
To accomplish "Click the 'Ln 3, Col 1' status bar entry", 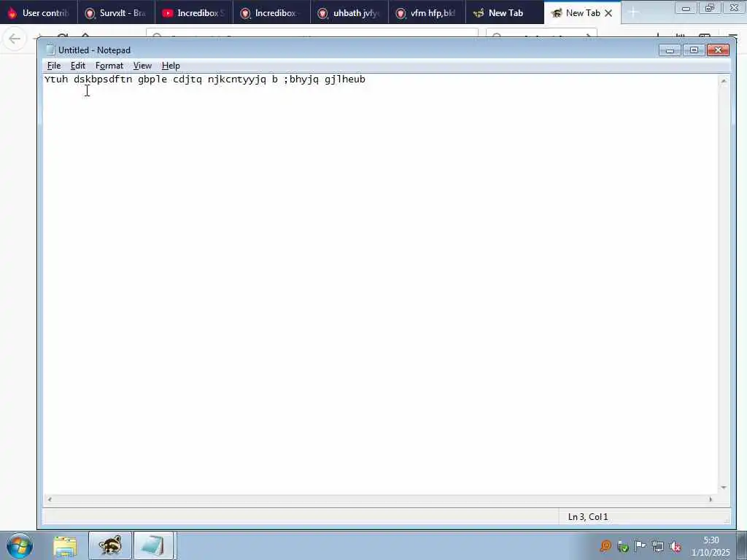I will coord(588,517).
